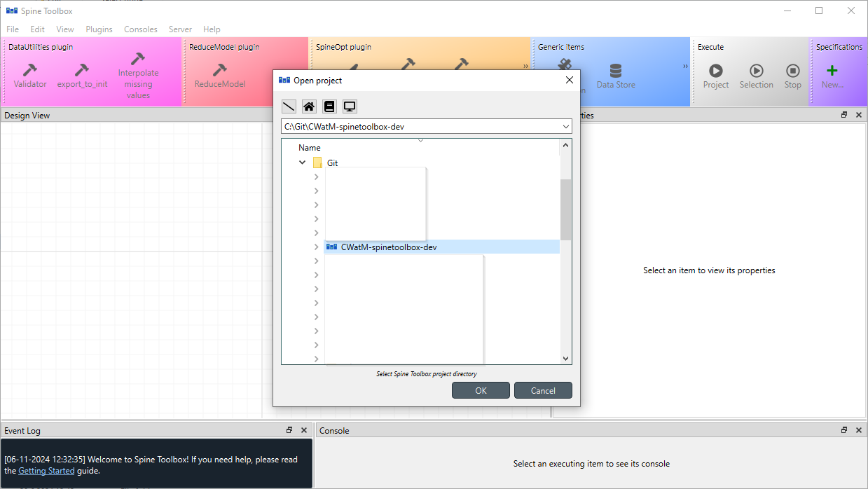Float the Console dock panel
This screenshot has width=868, height=489.
844,430
